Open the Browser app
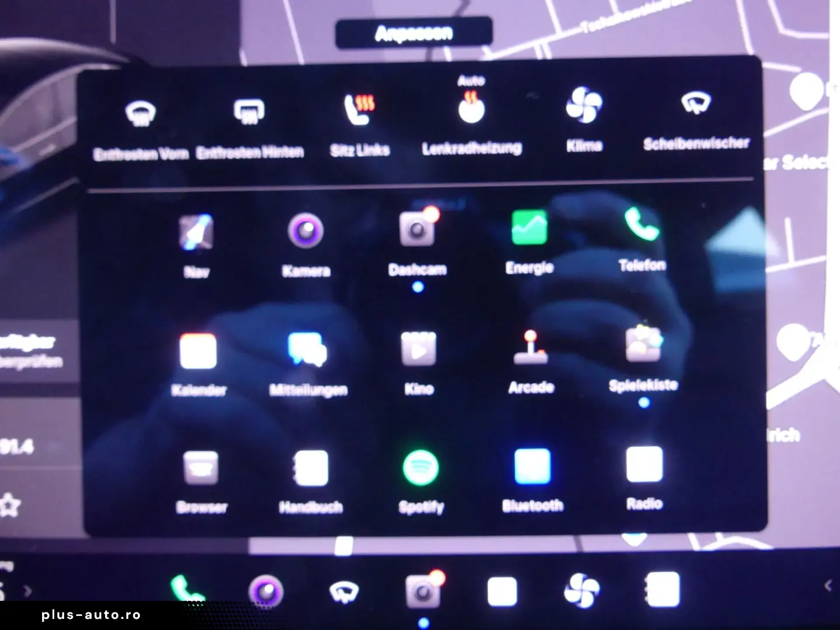This screenshot has height=630, width=840. tap(201, 469)
